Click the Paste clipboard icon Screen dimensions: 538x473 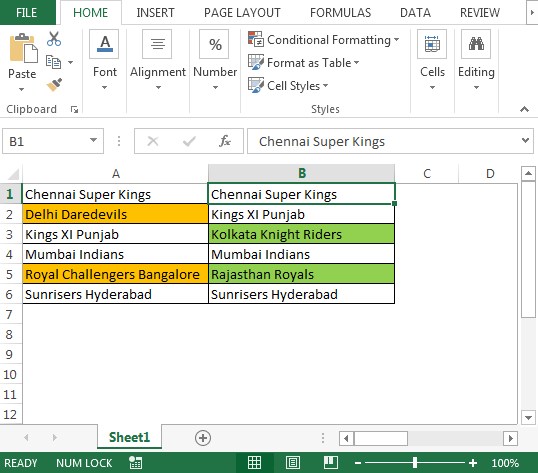(x=23, y=48)
